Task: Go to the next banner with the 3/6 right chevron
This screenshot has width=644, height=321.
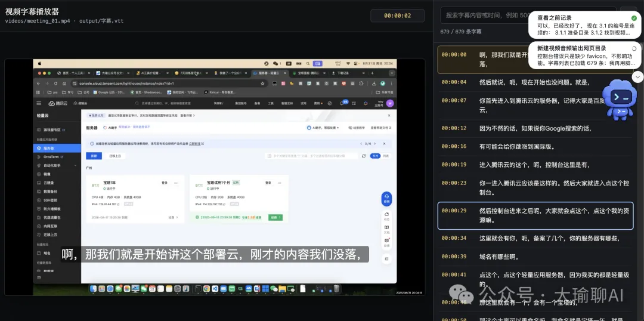Action: click(374, 143)
